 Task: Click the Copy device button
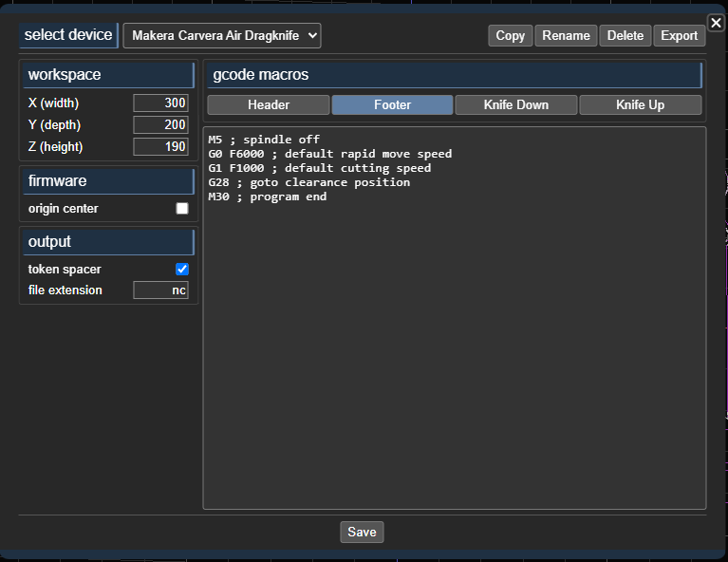[x=510, y=35]
